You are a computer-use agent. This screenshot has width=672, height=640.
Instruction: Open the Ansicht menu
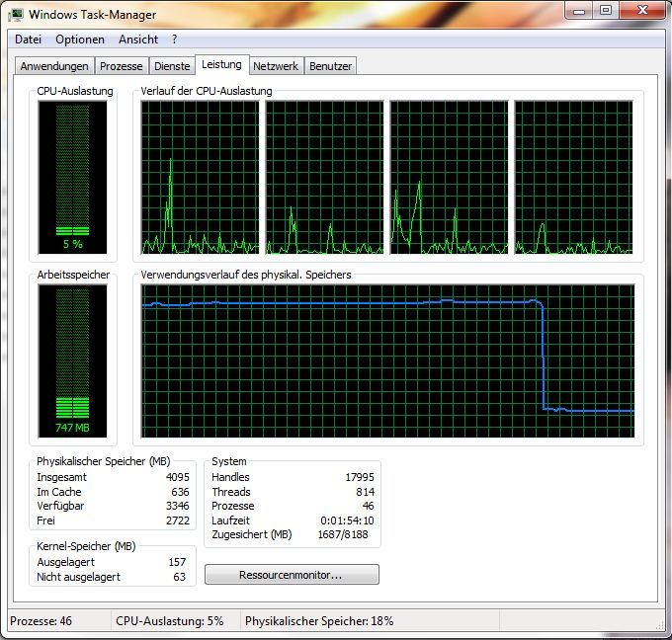pos(138,40)
